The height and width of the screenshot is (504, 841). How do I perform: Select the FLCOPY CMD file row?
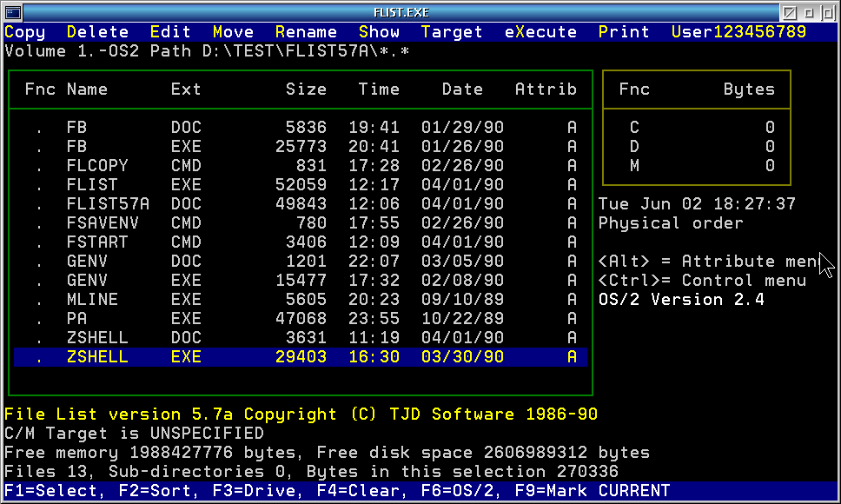(301, 166)
